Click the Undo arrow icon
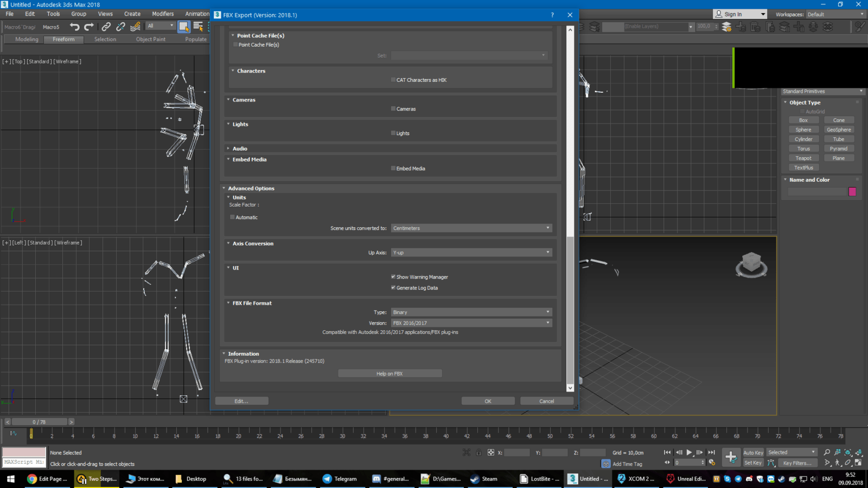Image resolution: width=868 pixels, height=488 pixels. [74, 27]
